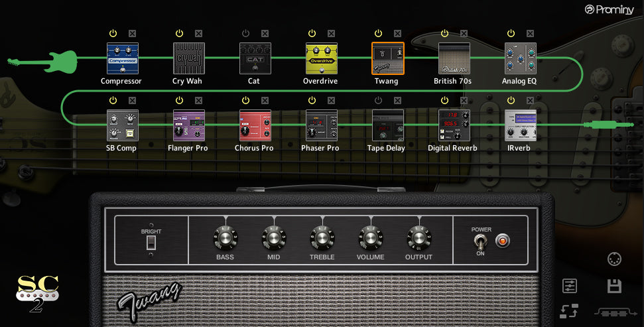Select the Digital Reverb unit

[454, 125]
